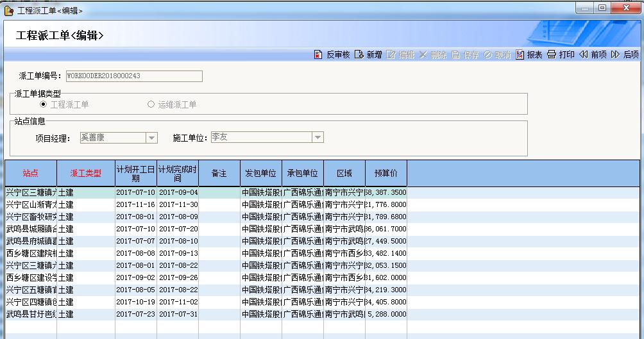
Task: Select the 运维派工单 radio button
Action: click(x=151, y=104)
